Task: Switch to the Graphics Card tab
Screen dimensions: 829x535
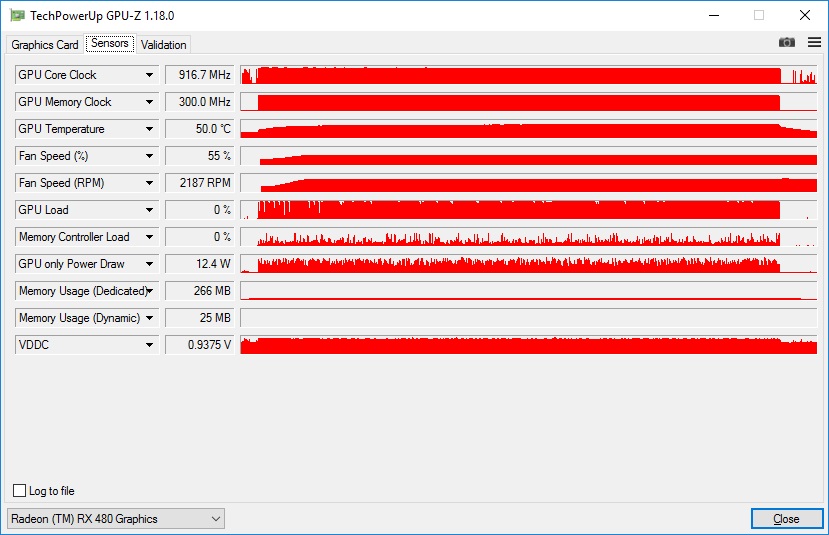Action: [45, 45]
